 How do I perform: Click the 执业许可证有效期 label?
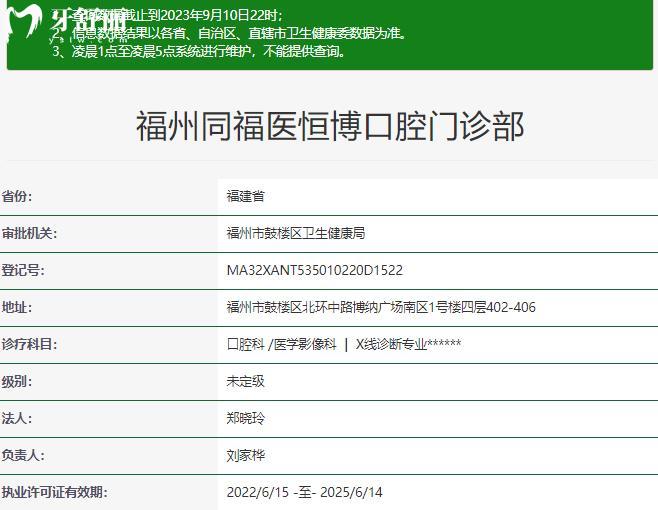pos(55,492)
